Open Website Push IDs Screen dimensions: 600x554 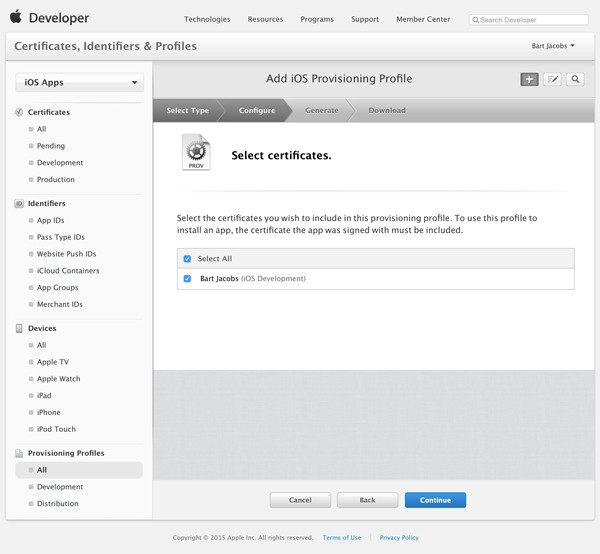[66, 254]
